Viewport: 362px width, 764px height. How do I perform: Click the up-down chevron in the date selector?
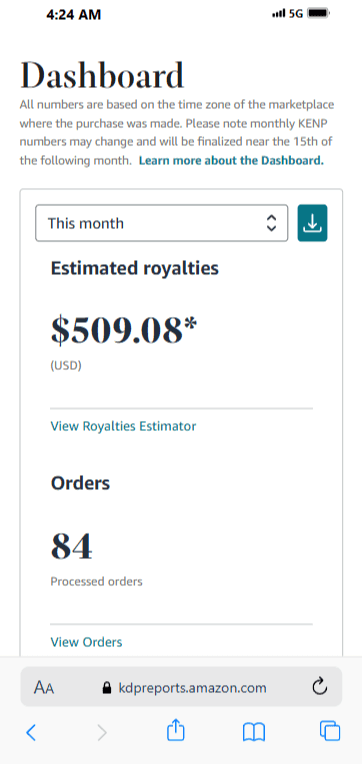(x=271, y=223)
